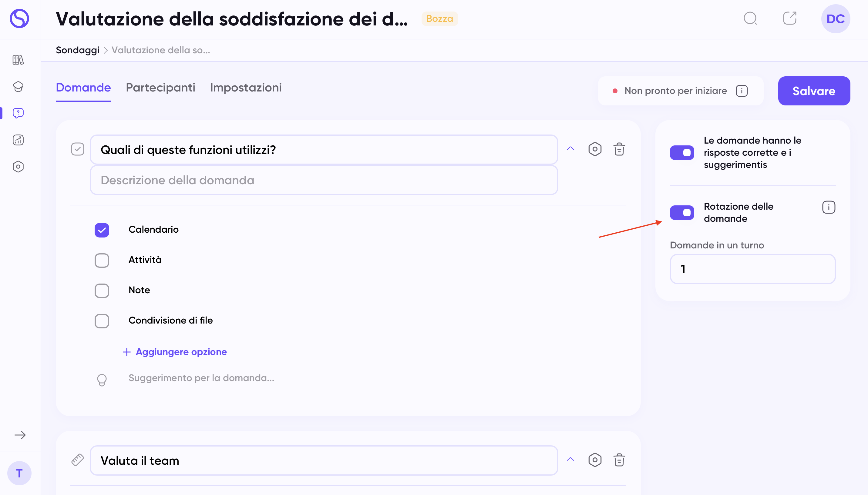
Task: Click the search magnifier icon
Action: [x=750, y=19]
